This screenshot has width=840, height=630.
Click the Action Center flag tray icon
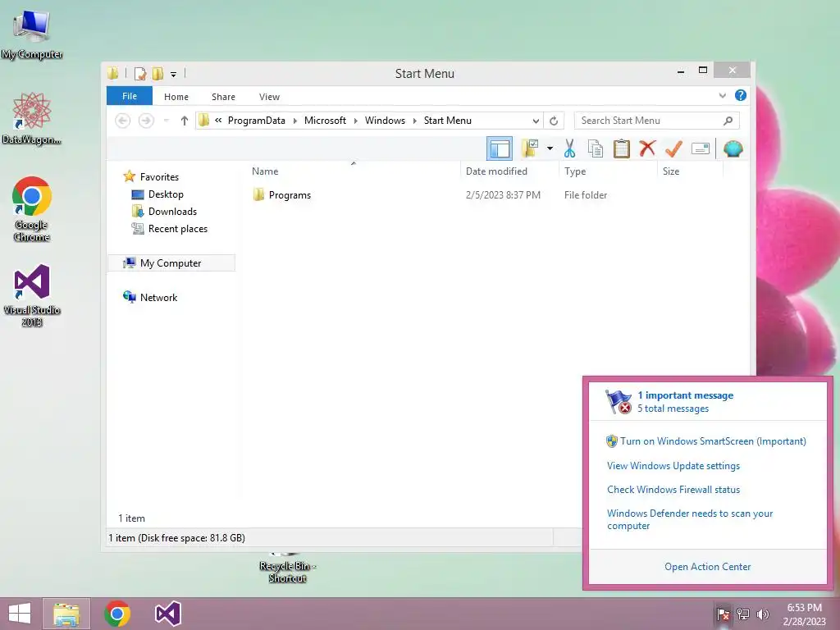[724, 614]
